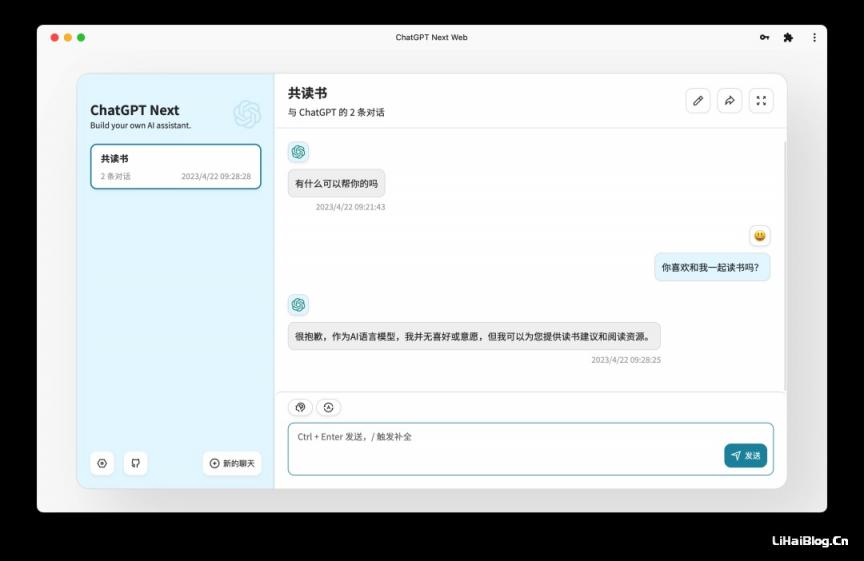This screenshot has height=561, width=864.
Task: Open the extensions puzzle icon
Action: pos(788,37)
